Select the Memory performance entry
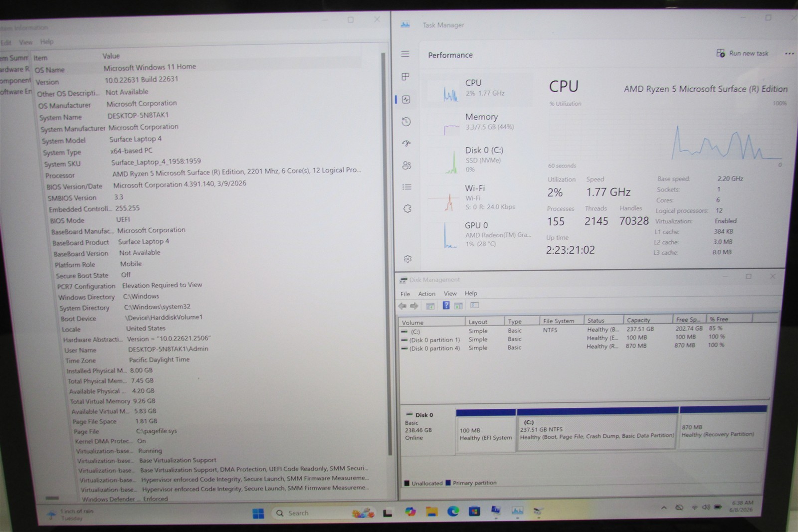 point(479,123)
